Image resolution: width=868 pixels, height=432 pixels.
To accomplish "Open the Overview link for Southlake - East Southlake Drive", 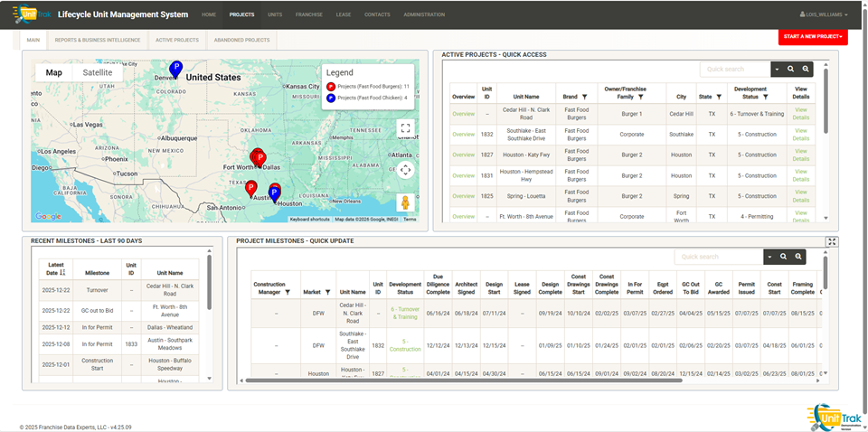I will (463, 135).
